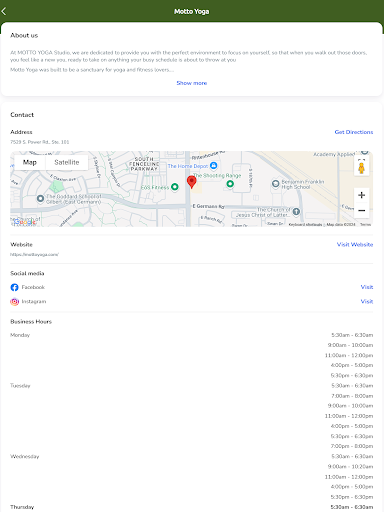
Task: Click the Instagram text label
Action: point(34,301)
